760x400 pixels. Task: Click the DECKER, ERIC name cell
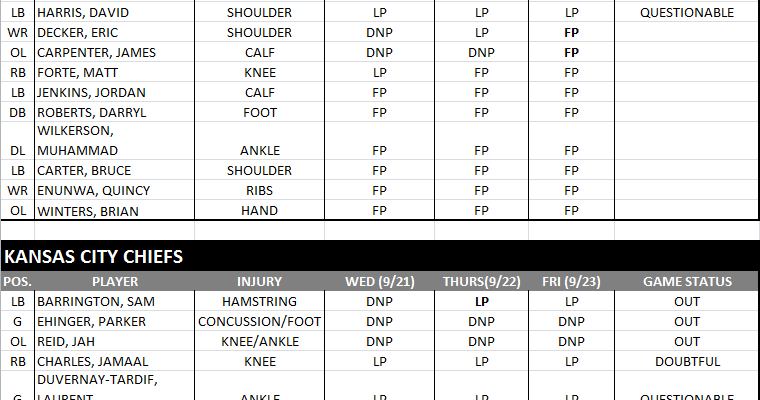pyautogui.click(x=114, y=32)
